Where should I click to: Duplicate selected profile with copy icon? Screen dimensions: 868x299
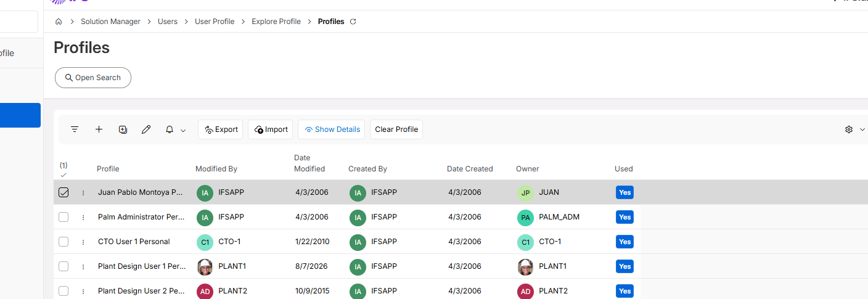[x=123, y=129]
